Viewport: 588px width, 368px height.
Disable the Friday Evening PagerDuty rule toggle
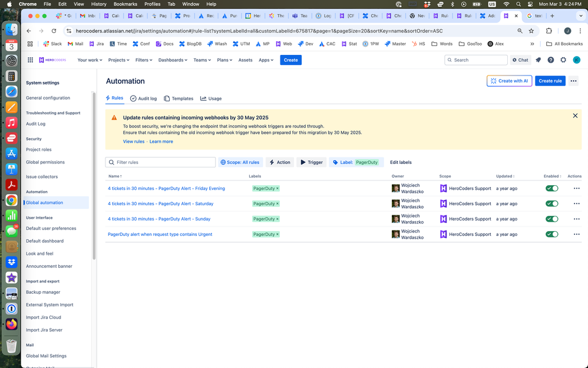[551, 189]
